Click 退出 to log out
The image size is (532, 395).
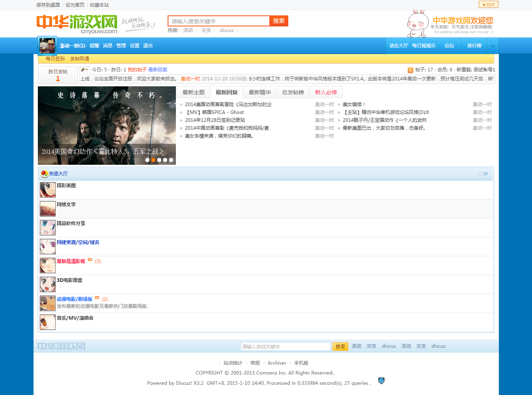148,46
